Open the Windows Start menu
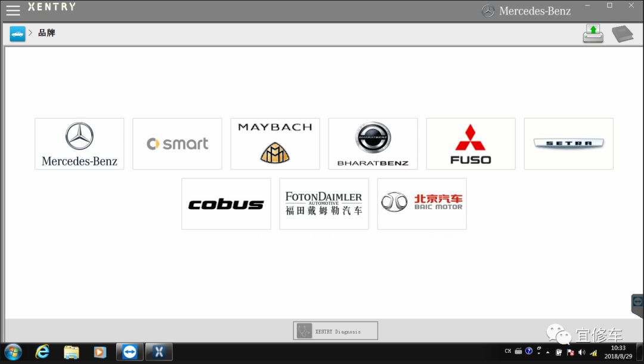 click(x=13, y=353)
